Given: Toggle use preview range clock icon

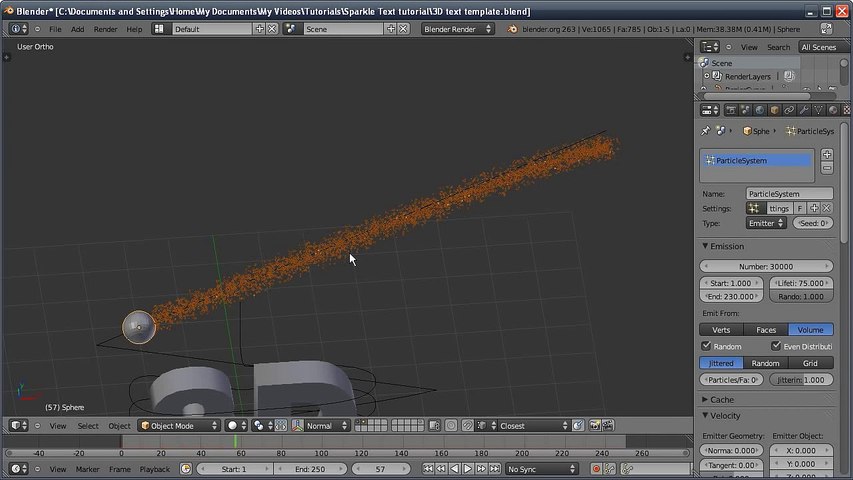Looking at the screenshot, I should pyautogui.click(x=186, y=469).
